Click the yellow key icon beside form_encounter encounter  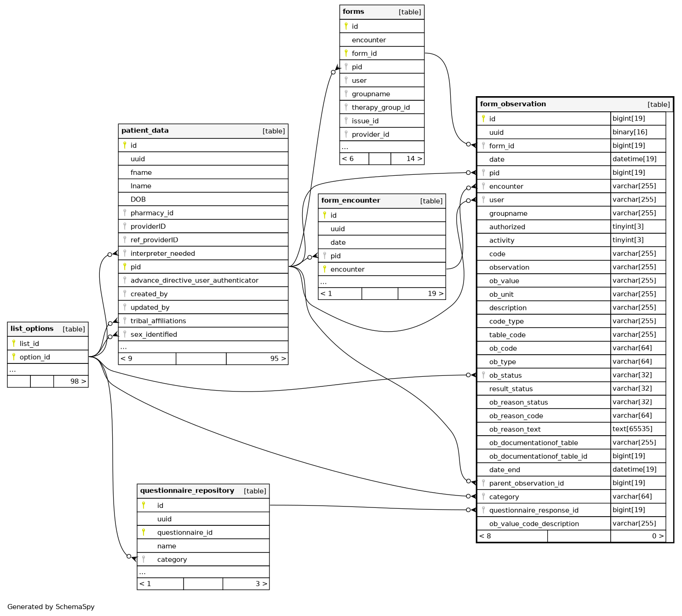coord(325,269)
